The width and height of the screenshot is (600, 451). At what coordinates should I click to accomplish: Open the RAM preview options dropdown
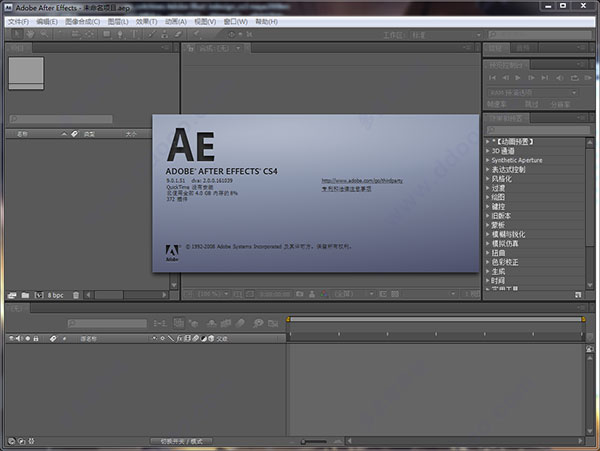pyautogui.click(x=533, y=93)
